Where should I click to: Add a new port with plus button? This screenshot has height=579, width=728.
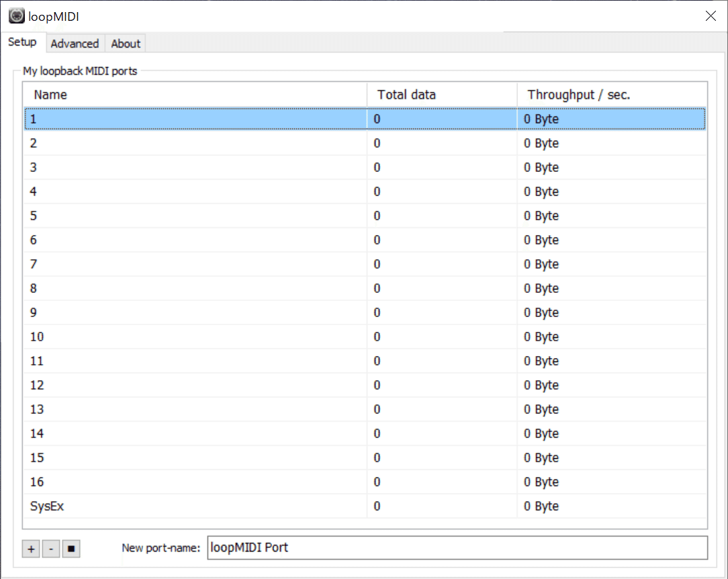pyautogui.click(x=31, y=549)
